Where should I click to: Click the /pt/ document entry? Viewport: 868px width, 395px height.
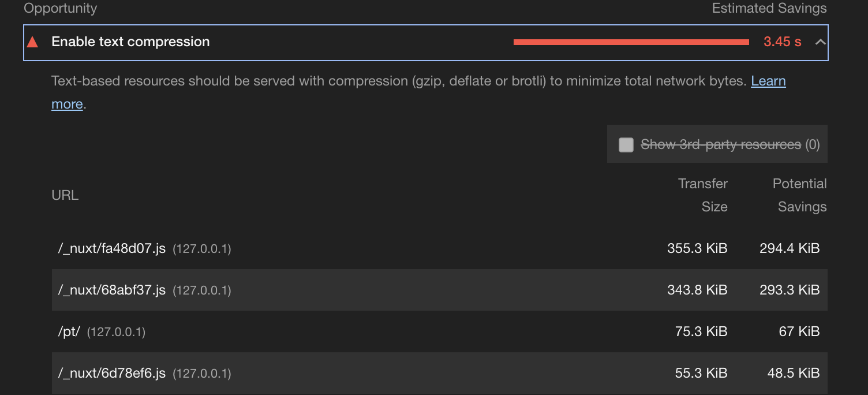(69, 331)
